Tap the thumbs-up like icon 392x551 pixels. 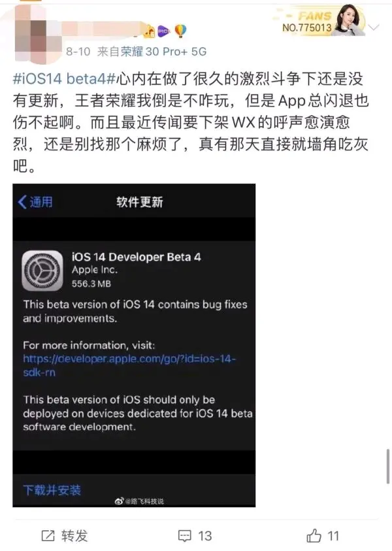pyautogui.click(x=314, y=535)
